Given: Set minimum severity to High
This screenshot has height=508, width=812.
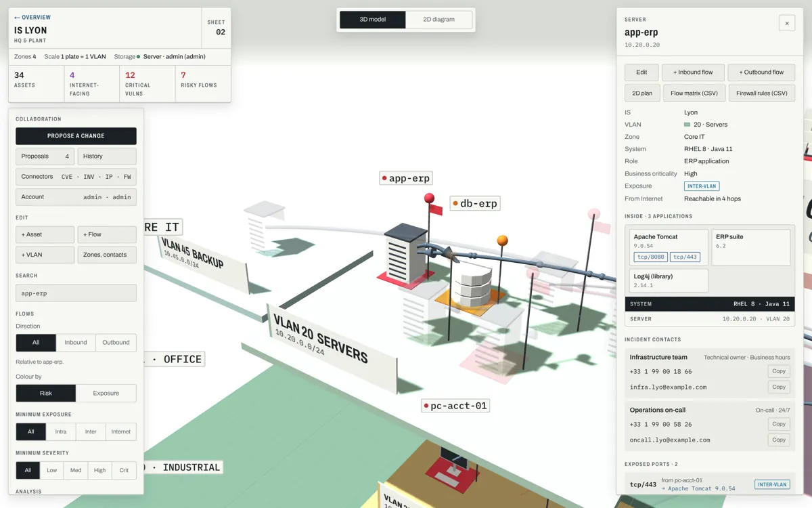Looking at the screenshot, I should point(100,470).
